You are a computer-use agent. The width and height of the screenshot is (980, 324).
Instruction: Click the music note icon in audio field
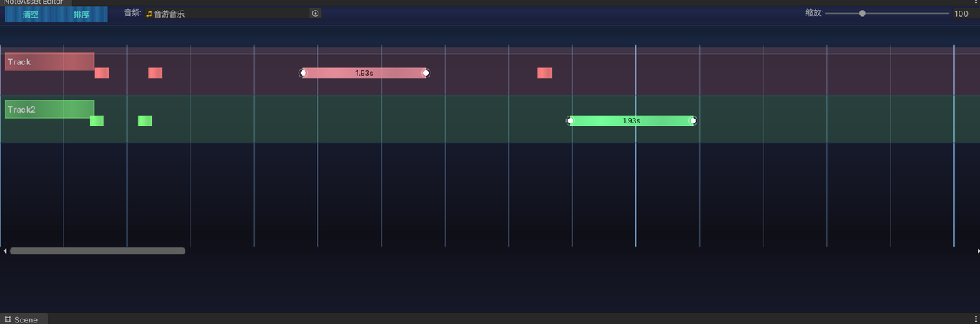point(149,14)
